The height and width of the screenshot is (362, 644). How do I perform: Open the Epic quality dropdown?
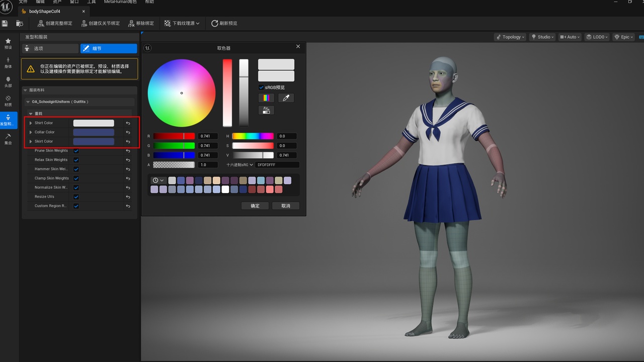(x=623, y=37)
